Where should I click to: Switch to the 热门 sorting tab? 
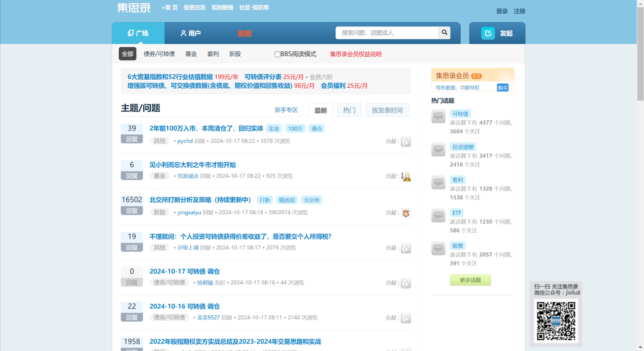(x=349, y=110)
